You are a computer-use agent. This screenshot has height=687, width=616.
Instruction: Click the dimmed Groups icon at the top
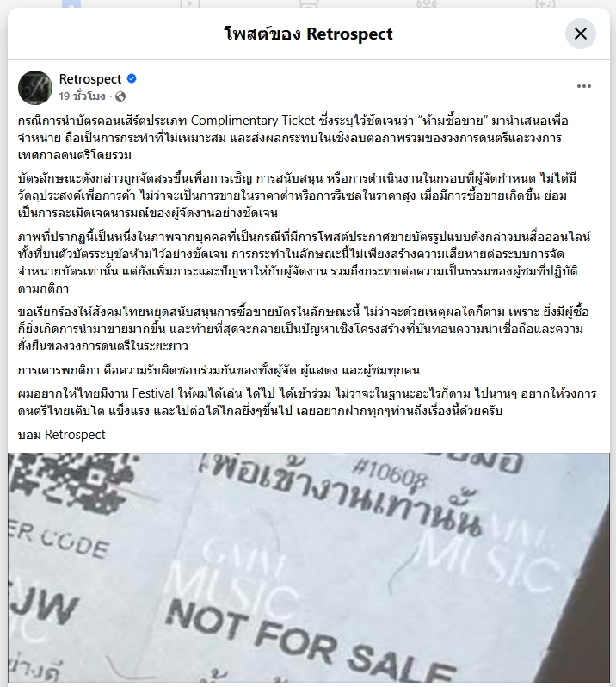click(x=427, y=4)
